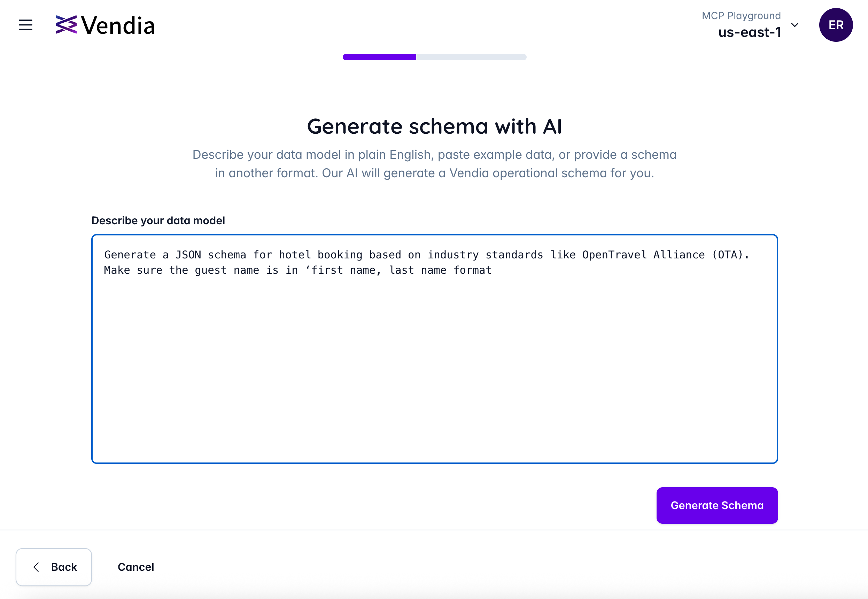Screen dimensions: 868x599
Task: Click the Cancel link
Action: 136,567
